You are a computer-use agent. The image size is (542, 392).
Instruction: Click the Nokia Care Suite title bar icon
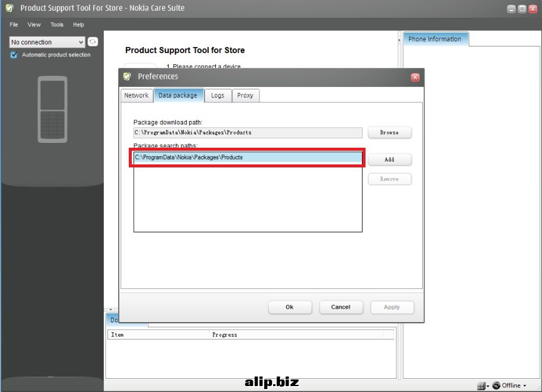pyautogui.click(x=10, y=8)
